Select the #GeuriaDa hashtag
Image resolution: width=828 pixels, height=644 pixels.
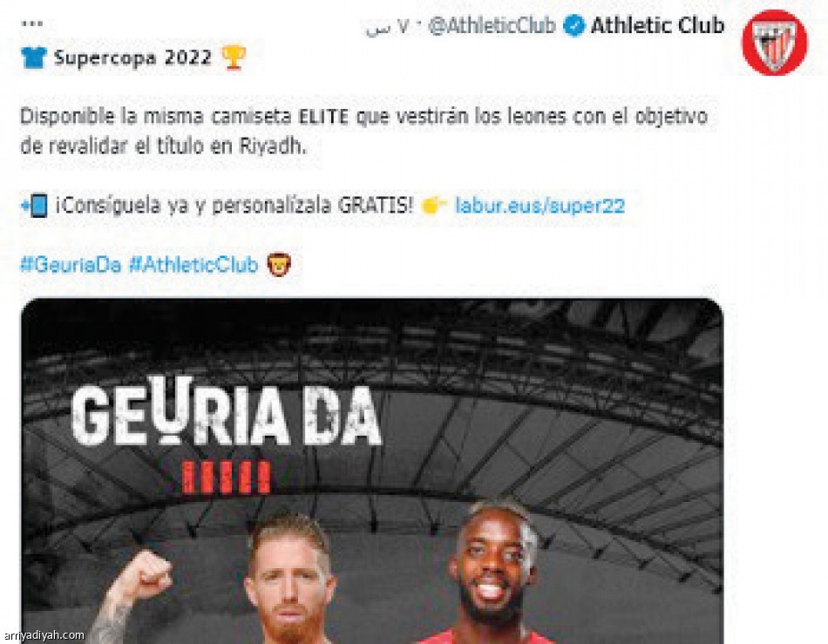(71, 264)
